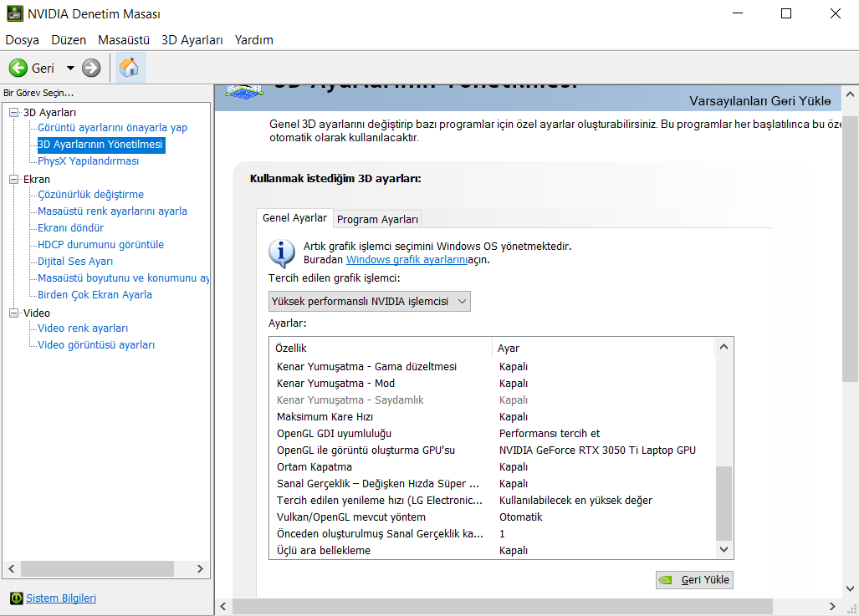Screen dimensions: 859x616
Task: Open Çözünürlük değiştirme page
Action: click(x=91, y=195)
